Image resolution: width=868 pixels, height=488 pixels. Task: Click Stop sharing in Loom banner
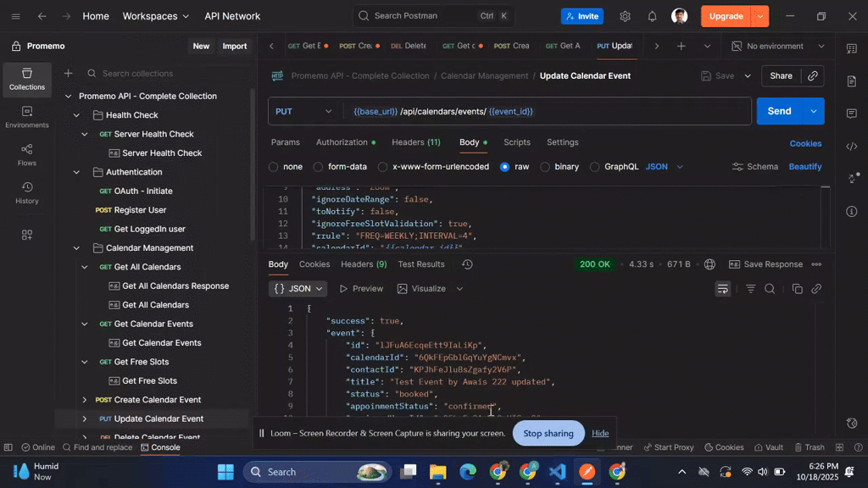(x=548, y=433)
